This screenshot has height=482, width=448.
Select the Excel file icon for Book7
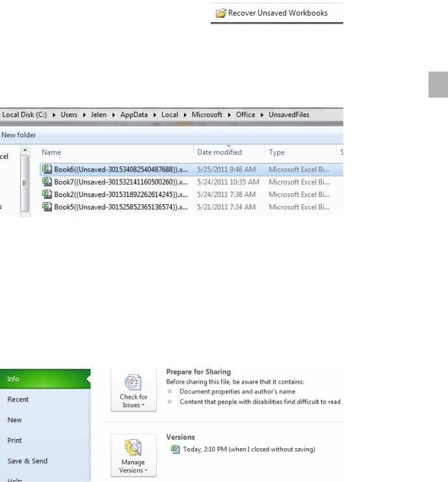pos(47,181)
